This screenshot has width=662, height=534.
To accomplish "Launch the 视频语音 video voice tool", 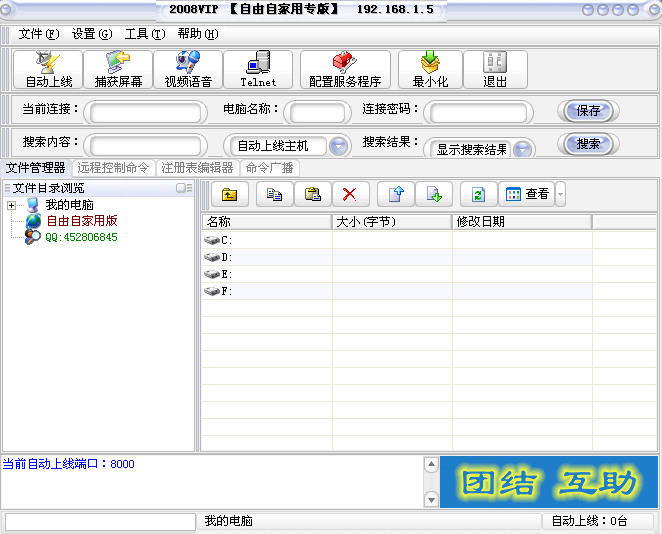I will (188, 70).
